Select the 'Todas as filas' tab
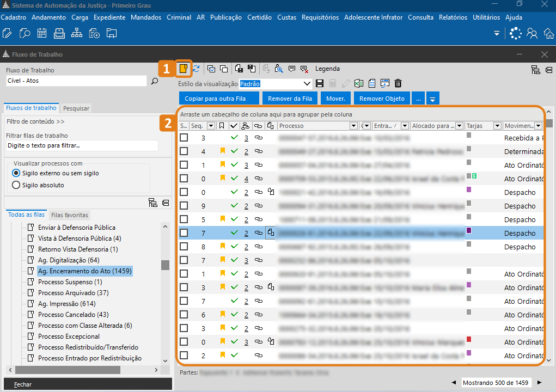The image size is (556, 392). pos(27,215)
